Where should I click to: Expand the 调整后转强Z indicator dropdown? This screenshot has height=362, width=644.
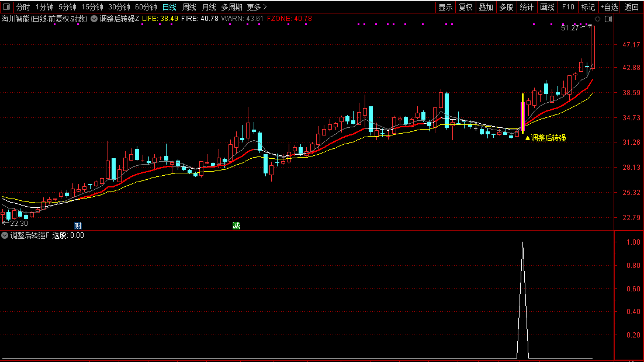click(x=94, y=19)
